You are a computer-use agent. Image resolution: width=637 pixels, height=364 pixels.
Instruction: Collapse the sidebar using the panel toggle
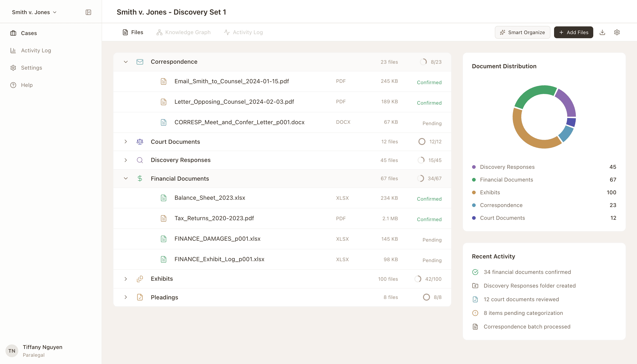click(x=88, y=12)
